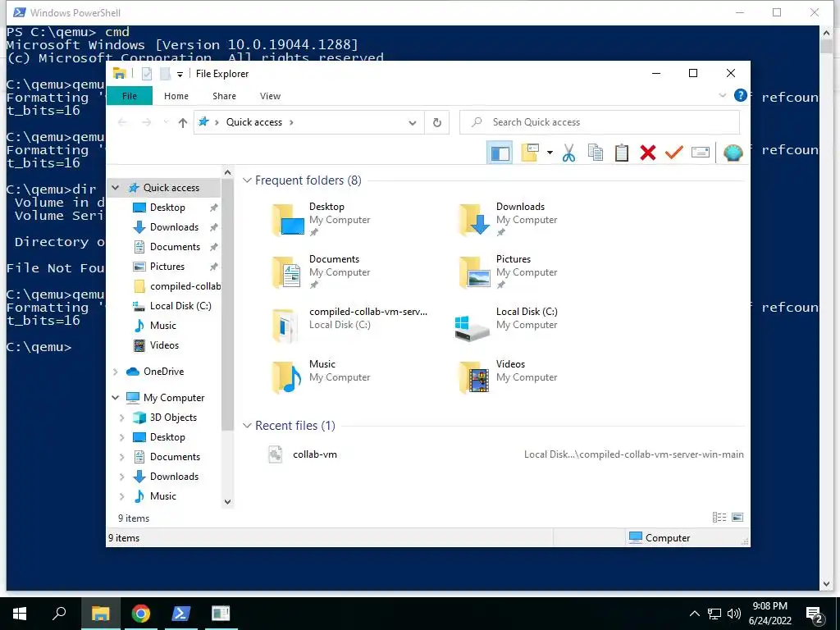
Task: Collapse the Recent files group
Action: (247, 426)
